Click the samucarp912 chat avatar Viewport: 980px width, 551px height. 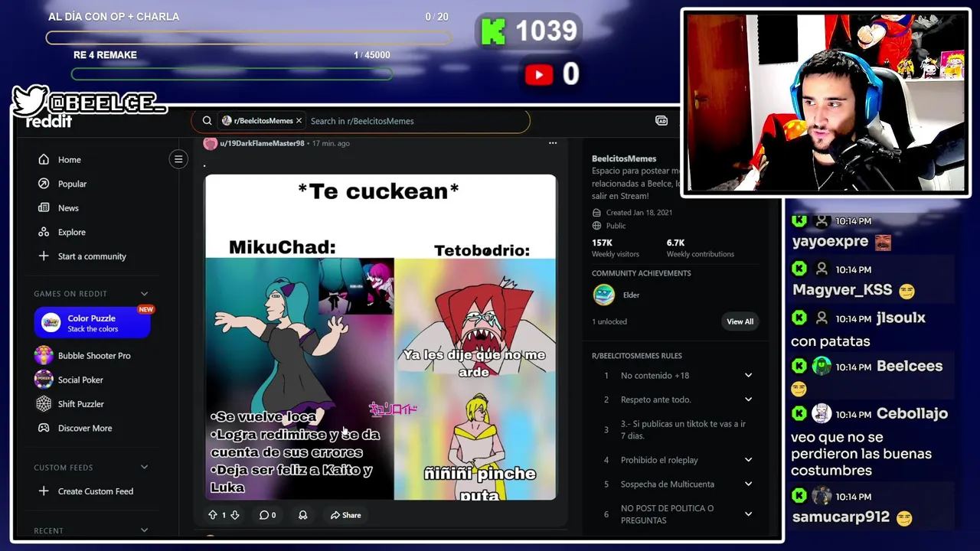pos(822,496)
